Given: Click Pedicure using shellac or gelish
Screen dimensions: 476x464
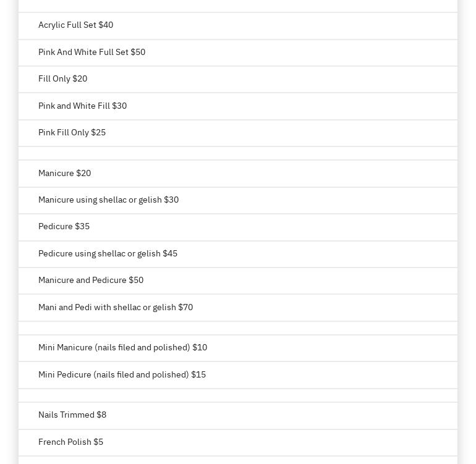Looking at the screenshot, I should [108, 254].
